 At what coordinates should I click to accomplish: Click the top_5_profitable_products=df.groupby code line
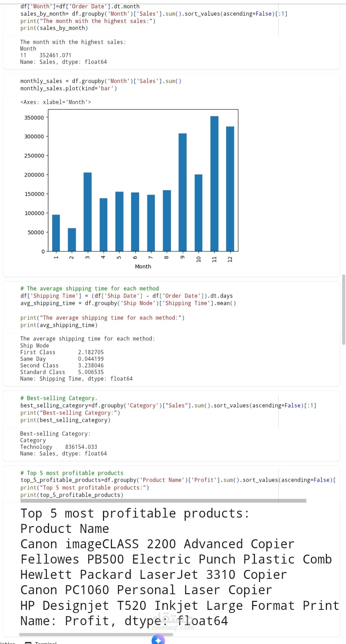(178, 480)
